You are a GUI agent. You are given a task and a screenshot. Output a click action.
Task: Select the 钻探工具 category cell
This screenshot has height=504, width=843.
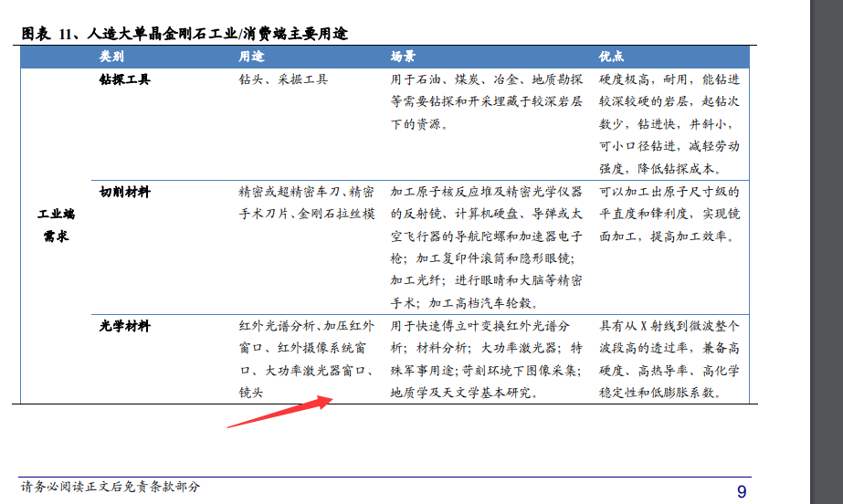tap(124, 79)
